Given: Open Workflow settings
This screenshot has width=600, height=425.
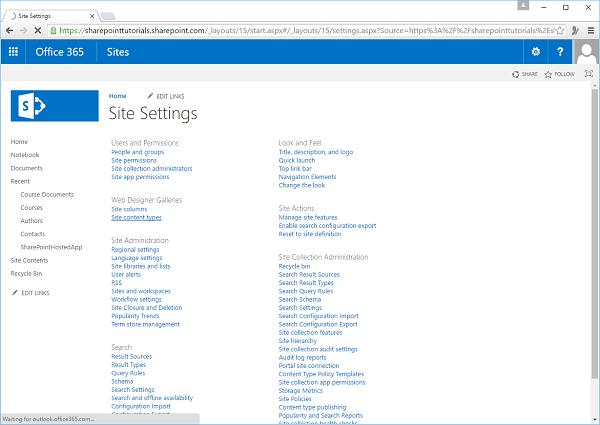Looking at the screenshot, I should [136, 300].
